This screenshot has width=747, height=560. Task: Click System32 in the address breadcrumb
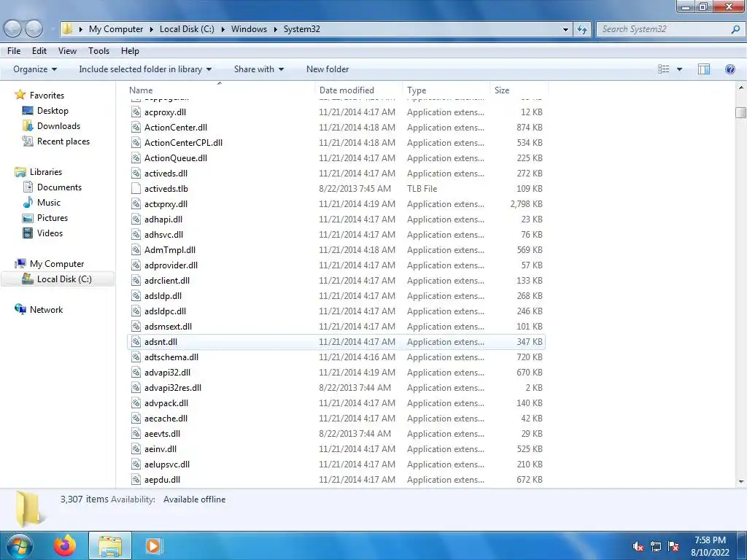(301, 29)
